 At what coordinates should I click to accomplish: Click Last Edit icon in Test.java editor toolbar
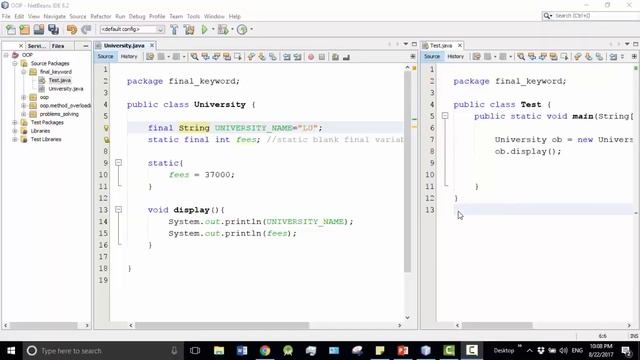click(477, 57)
